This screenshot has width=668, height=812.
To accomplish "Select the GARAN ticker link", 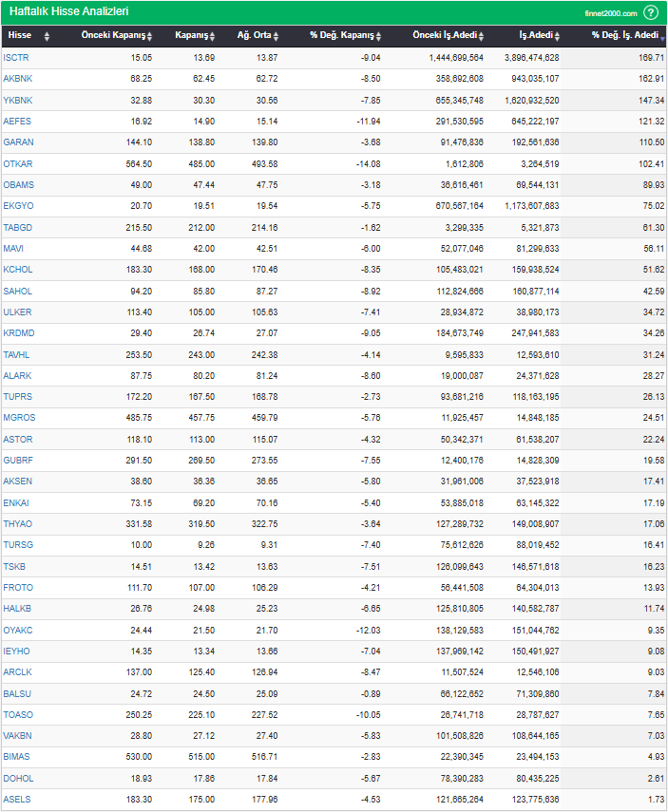I will 18,142.
